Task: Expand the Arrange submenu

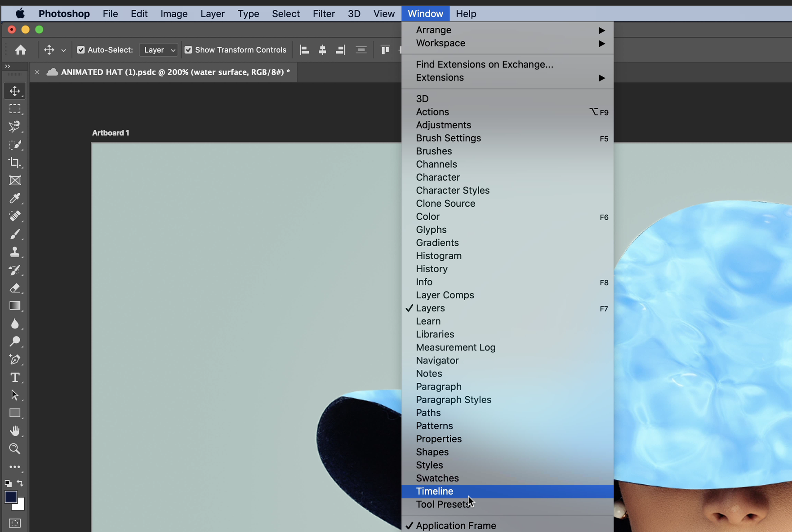Action: (x=507, y=30)
